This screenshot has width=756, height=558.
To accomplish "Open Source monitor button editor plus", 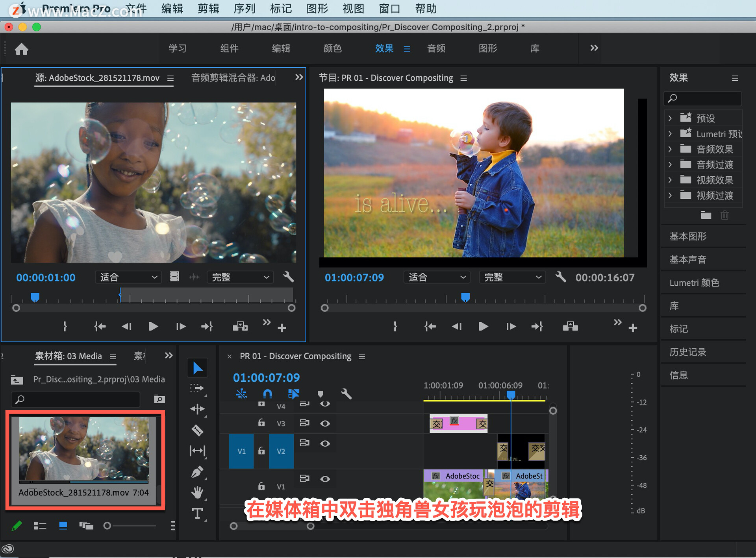I will [282, 328].
